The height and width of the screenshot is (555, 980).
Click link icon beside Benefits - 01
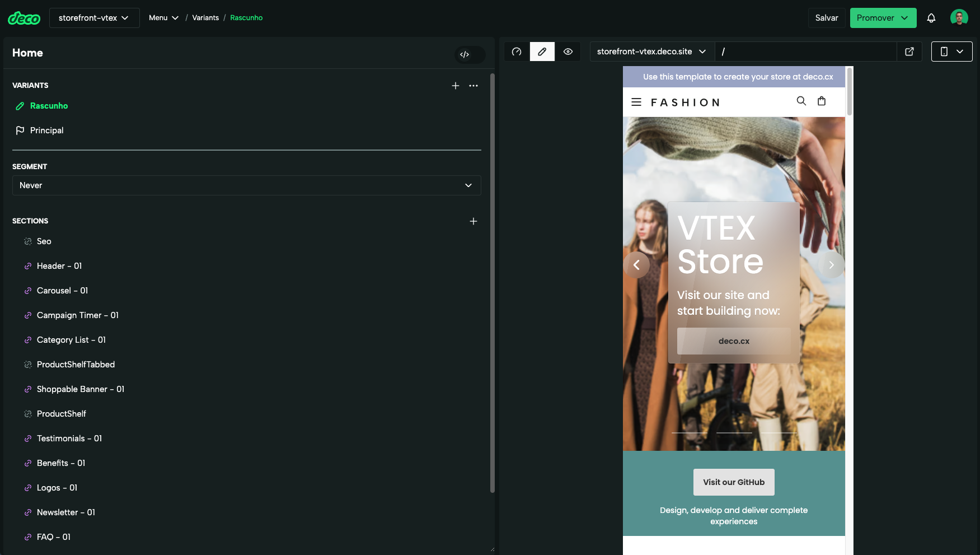[x=28, y=463]
